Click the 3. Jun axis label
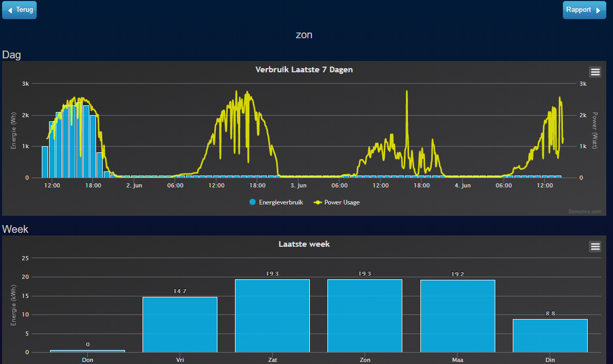 [298, 185]
